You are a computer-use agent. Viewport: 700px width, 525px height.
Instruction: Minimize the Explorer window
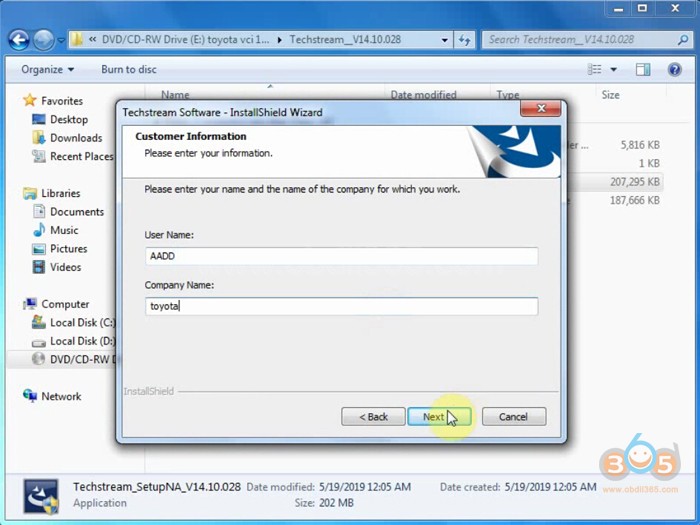click(618, 8)
